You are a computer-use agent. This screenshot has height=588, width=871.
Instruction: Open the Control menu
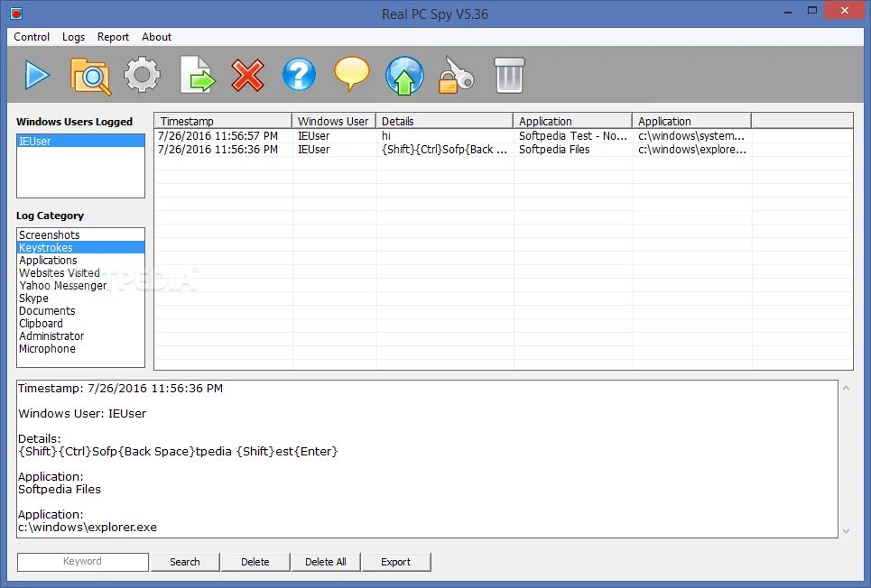click(32, 37)
